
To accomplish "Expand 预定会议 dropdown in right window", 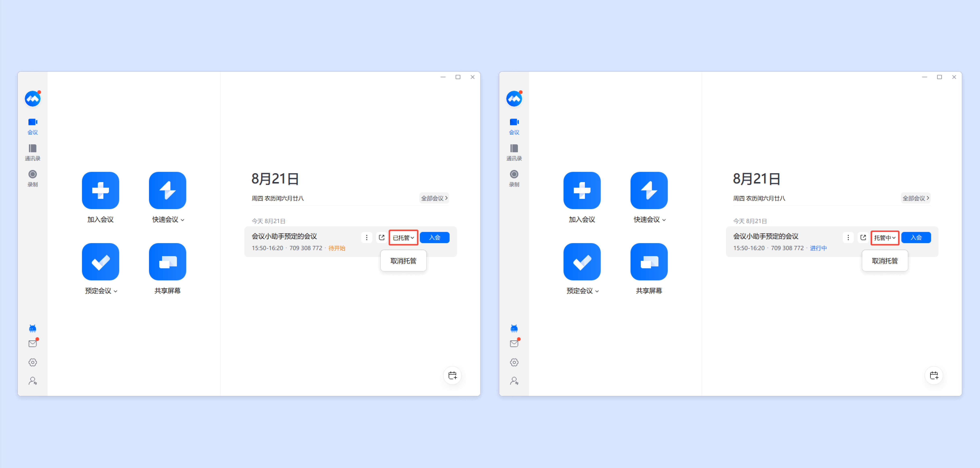I will point(597,291).
